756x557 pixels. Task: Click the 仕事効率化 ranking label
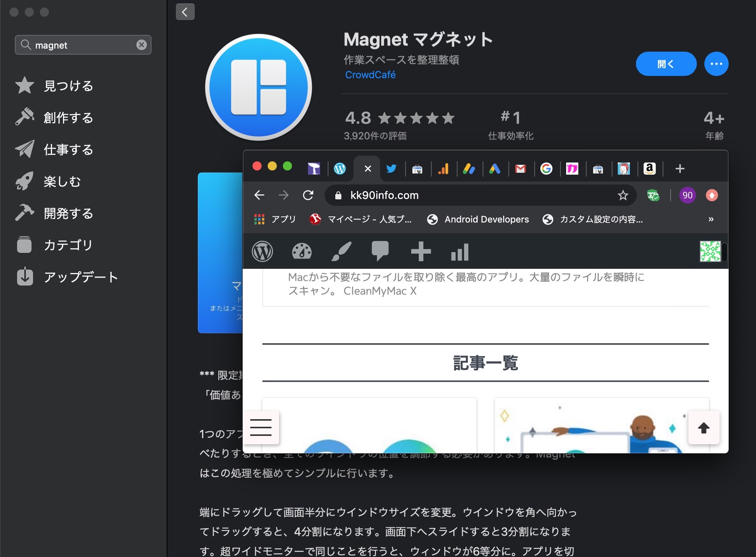511,136
